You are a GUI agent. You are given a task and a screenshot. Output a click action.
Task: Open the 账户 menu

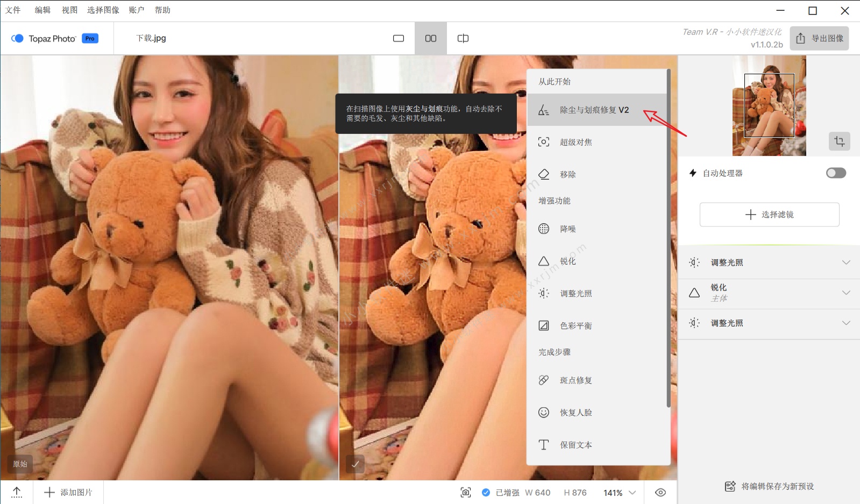137,10
